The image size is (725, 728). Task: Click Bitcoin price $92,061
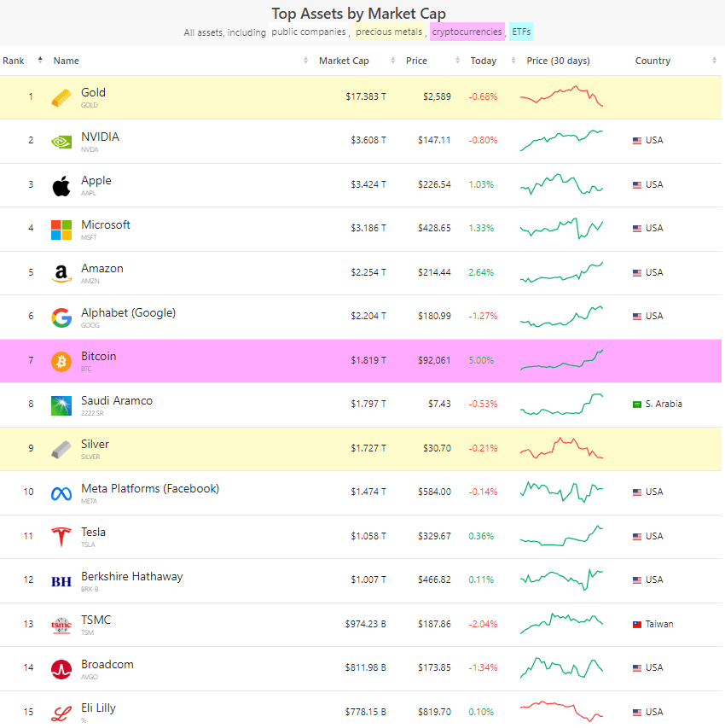pos(434,360)
